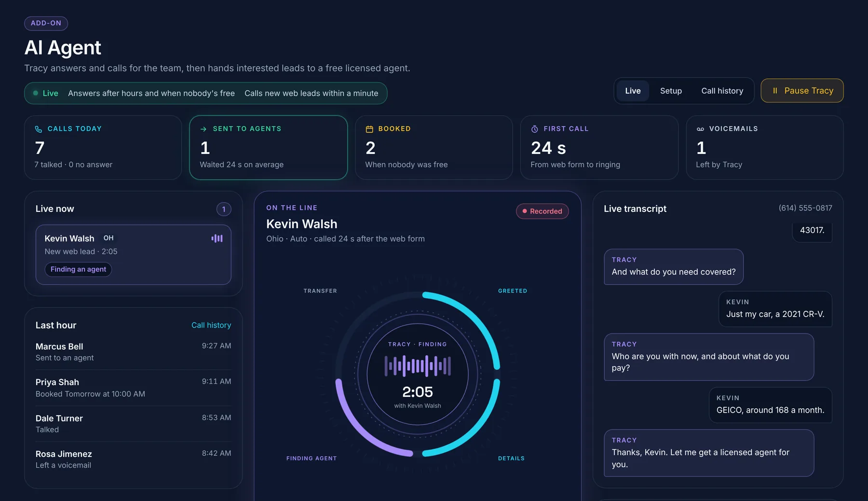Open the Calls Today stat card
868x501 pixels.
(103, 148)
